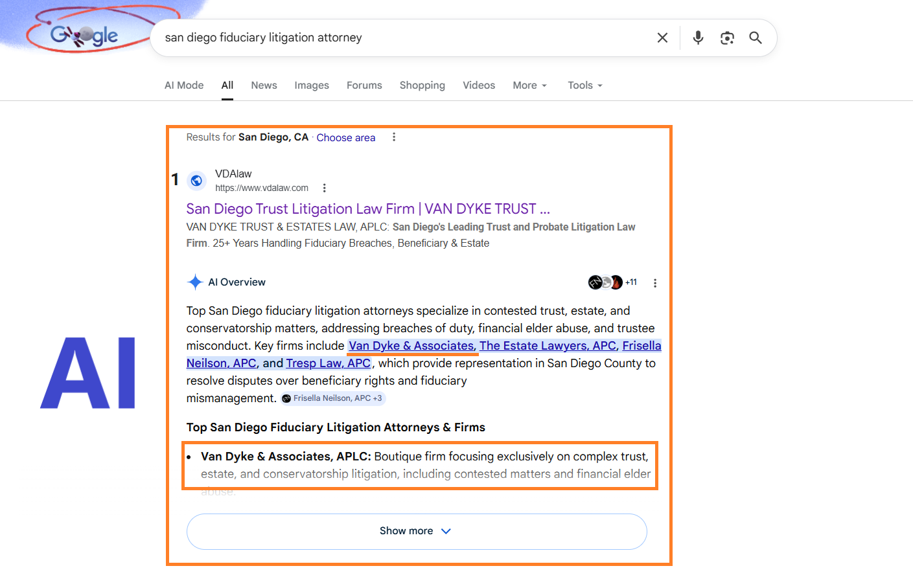The height and width of the screenshot is (588, 913).
Task: Open the Videos tab
Action: pos(479,85)
